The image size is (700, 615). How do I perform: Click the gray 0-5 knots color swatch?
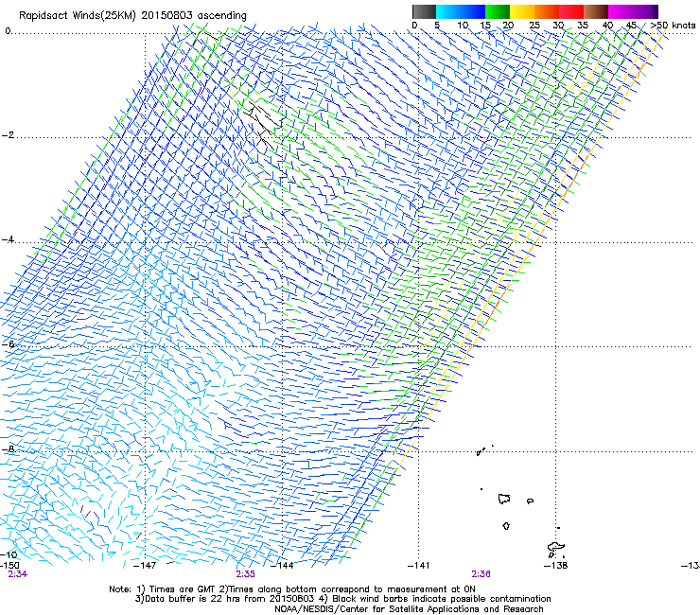tap(424, 11)
